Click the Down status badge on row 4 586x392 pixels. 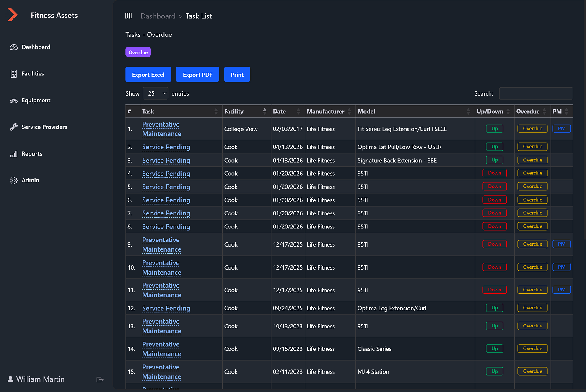(x=494, y=173)
